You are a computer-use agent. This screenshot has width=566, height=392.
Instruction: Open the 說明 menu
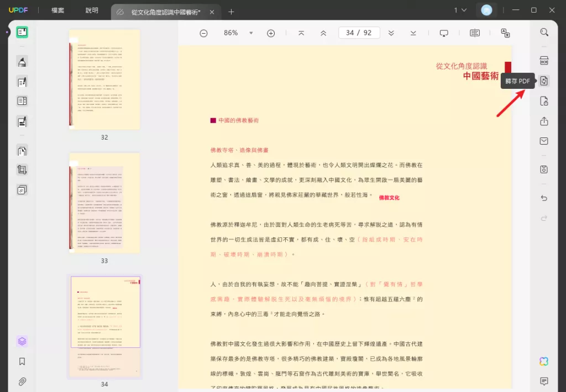[x=92, y=10]
